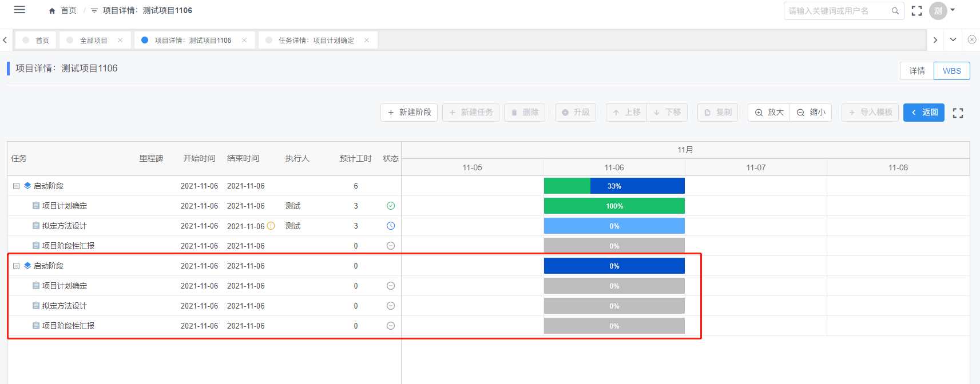
Task: Click the search magnifier icon
Action: coord(895,11)
